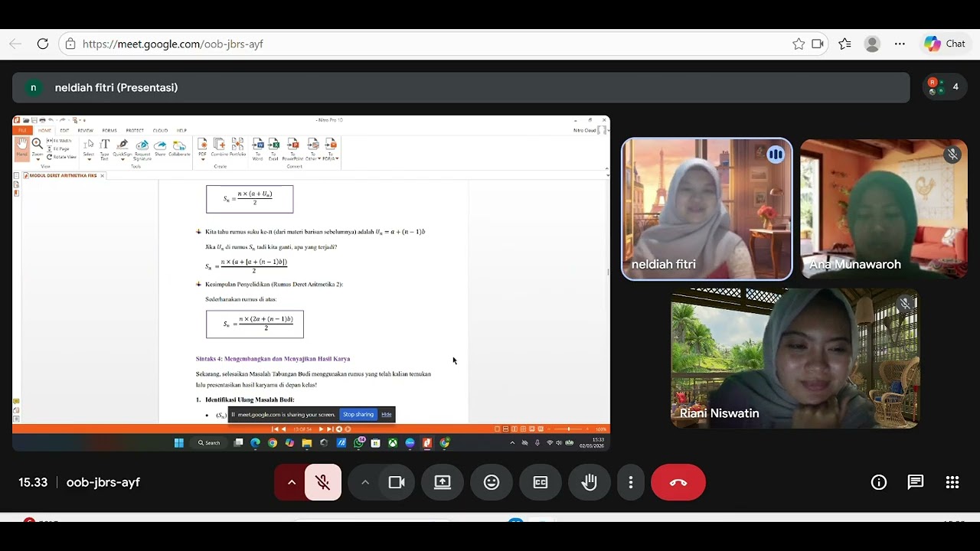Viewport: 980px width, 551px height.
Task: Convert PDF To Word icon
Action: (258, 149)
